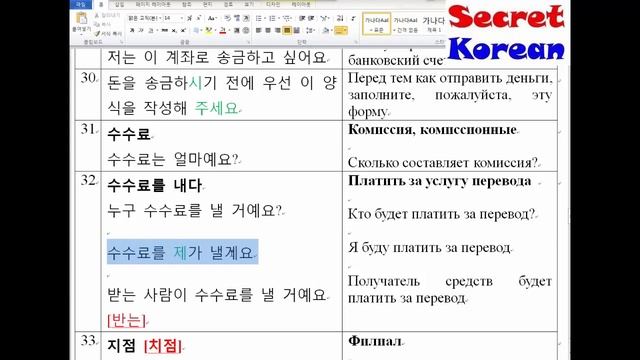Screen dimensions: 640x360
Task: Click the green text 주세요
Action: [216, 108]
